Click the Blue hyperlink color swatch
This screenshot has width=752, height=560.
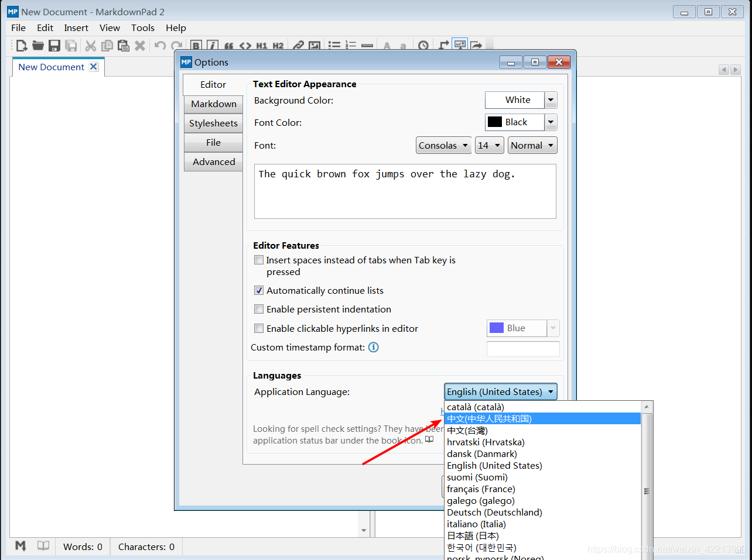497,328
